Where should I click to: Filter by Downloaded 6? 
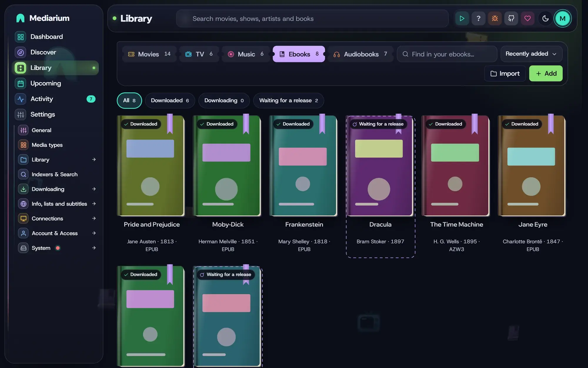coord(170,100)
